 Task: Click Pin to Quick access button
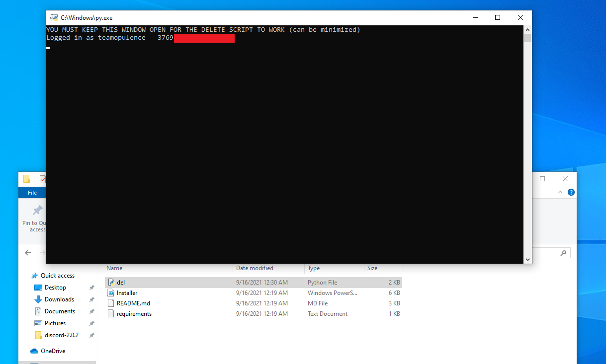tap(35, 218)
